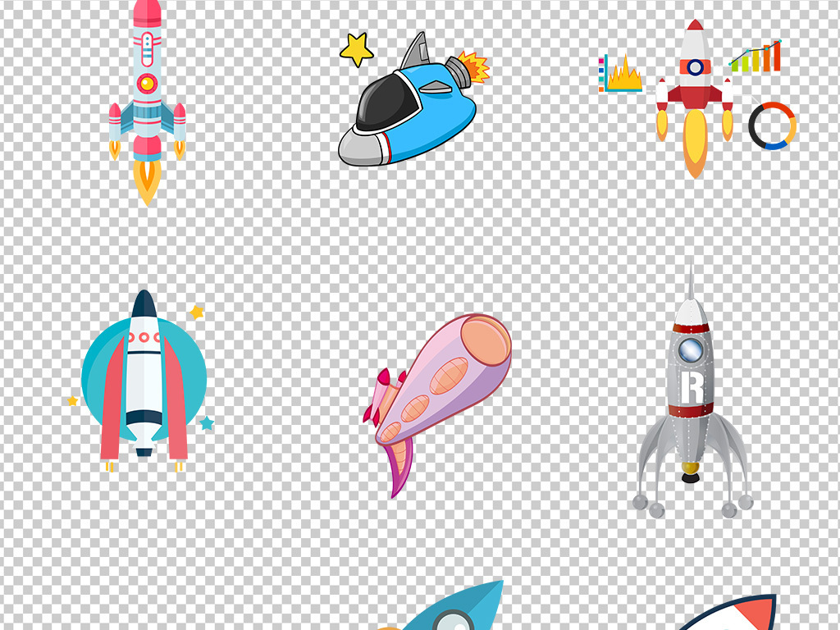This screenshot has width=840, height=630.
Task: Click the blue cartoon spaceship's black windshield
Action: 384,102
